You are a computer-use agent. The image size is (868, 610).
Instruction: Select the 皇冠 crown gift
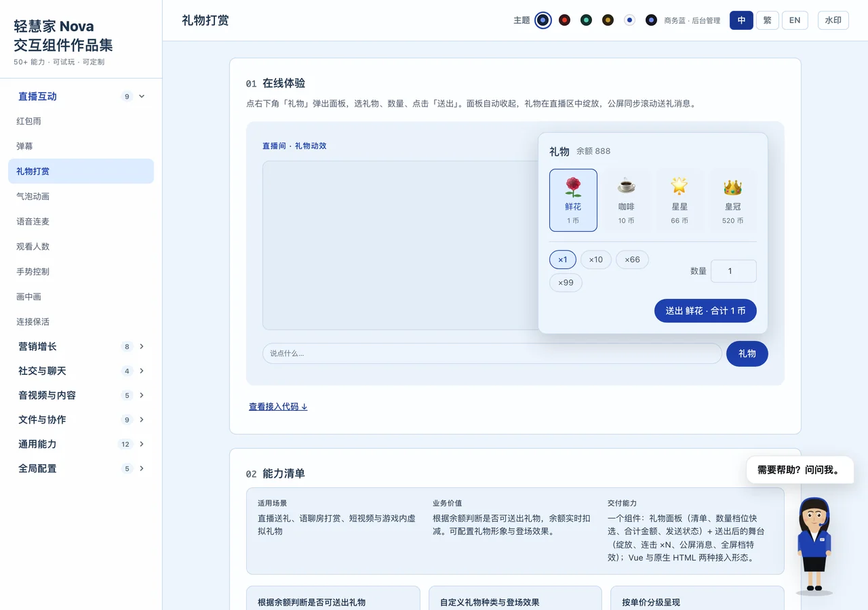coord(732,200)
